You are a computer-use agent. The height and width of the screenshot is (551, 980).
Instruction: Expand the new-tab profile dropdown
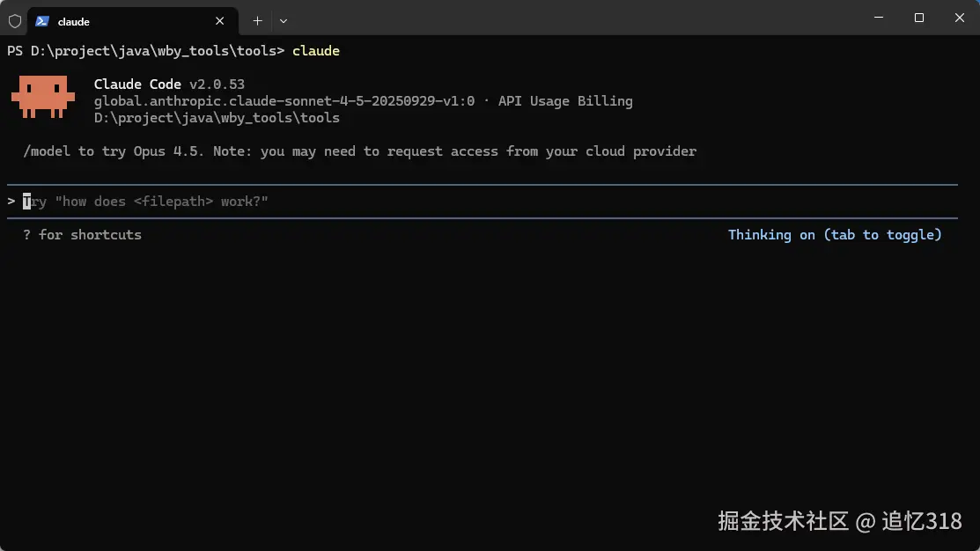284,20
